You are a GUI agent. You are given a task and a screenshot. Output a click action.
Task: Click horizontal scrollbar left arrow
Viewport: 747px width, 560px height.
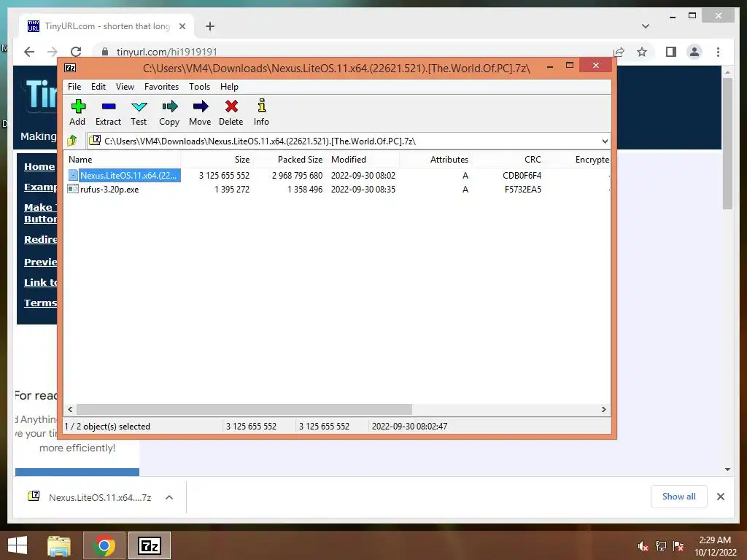71,410
